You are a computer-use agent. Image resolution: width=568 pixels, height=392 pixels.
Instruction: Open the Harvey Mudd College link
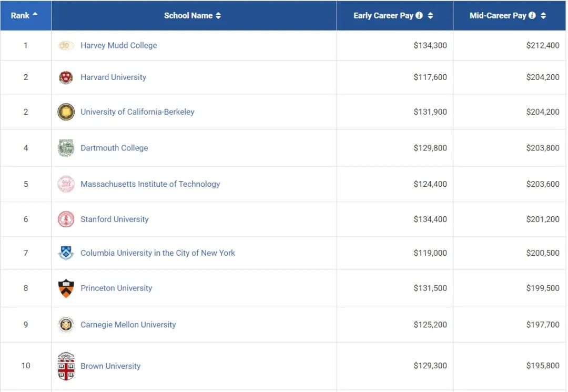[x=119, y=45]
